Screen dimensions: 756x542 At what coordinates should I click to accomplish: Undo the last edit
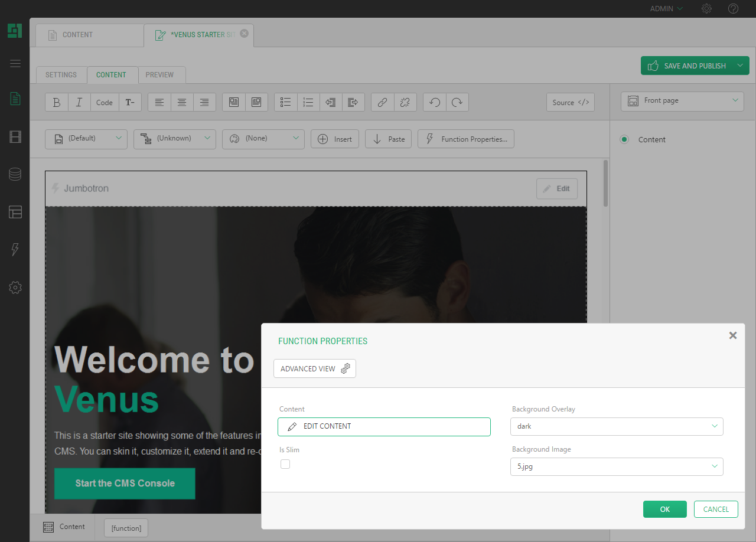coord(435,102)
